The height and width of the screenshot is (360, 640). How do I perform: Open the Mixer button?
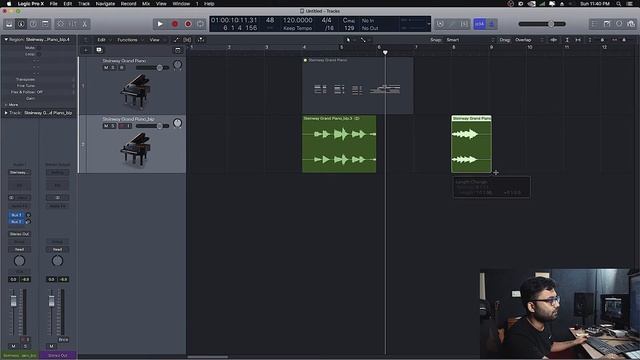(73, 24)
